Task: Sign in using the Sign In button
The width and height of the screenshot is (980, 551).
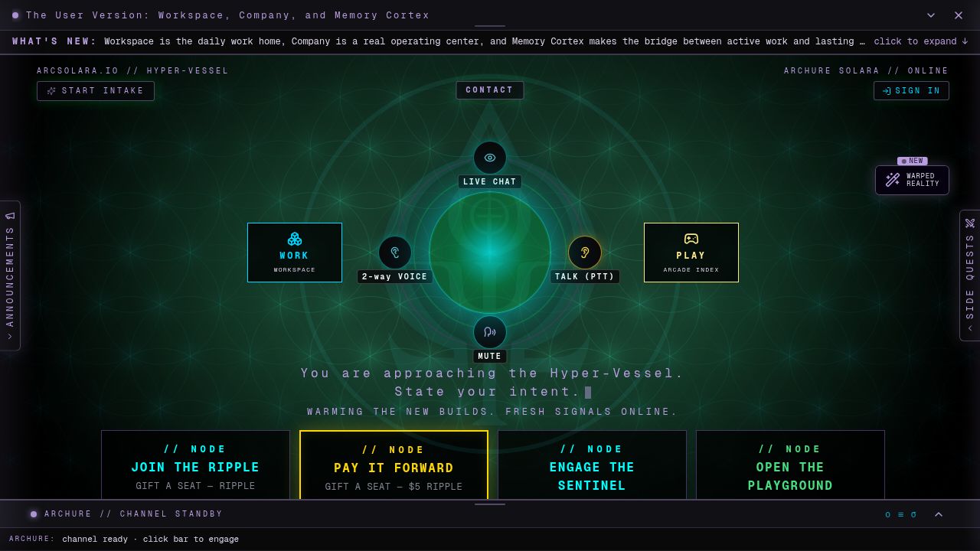Action: [x=911, y=91]
